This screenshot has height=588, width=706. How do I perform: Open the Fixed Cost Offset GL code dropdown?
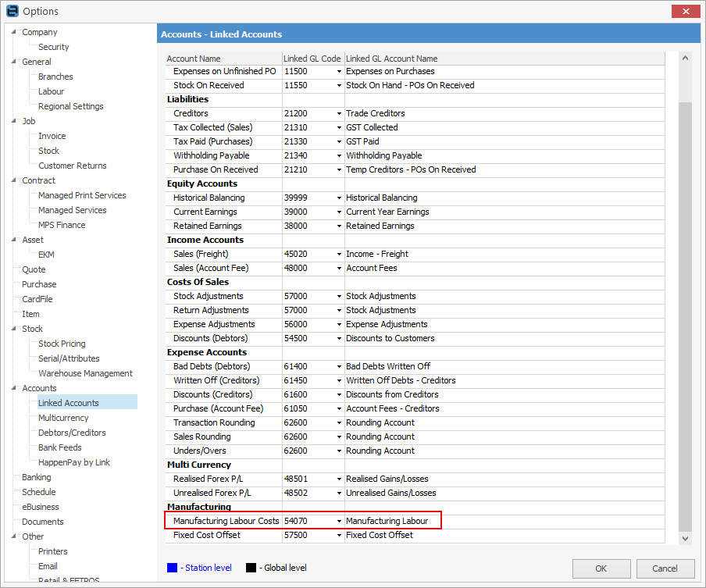coord(339,535)
